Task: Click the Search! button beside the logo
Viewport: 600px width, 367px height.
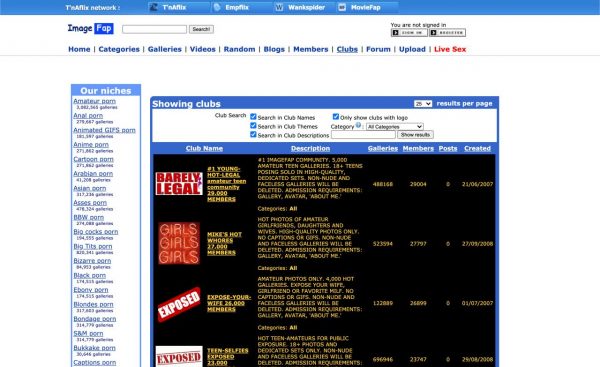Action: (201, 29)
